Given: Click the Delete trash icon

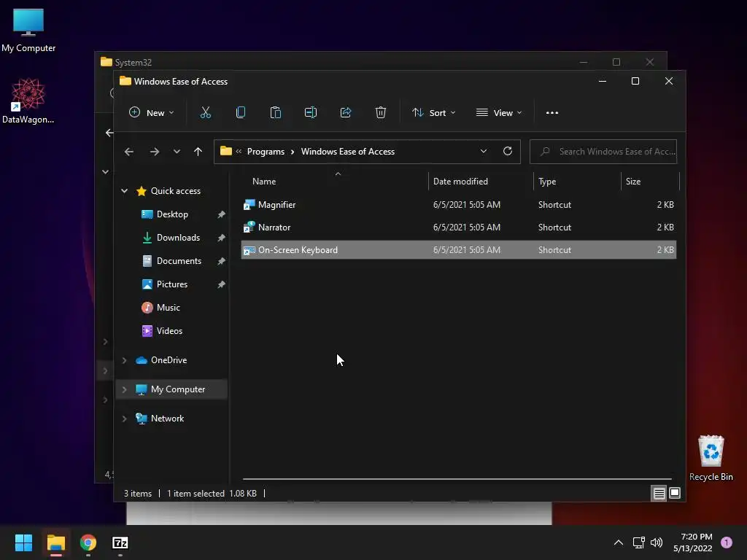Looking at the screenshot, I should click(x=381, y=113).
